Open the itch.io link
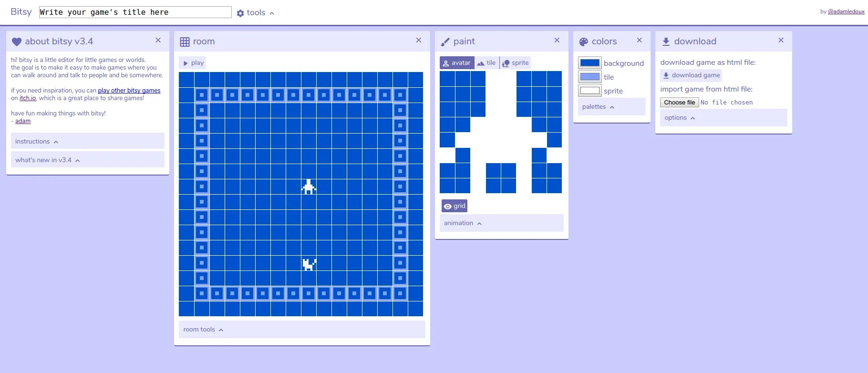Viewport: 868px width, 373px height. pos(28,98)
